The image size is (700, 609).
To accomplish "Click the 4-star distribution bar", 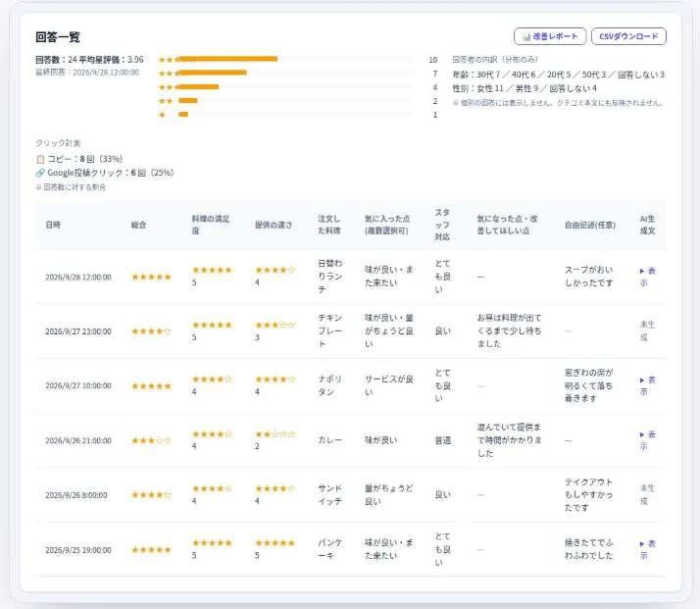I will click(213, 73).
